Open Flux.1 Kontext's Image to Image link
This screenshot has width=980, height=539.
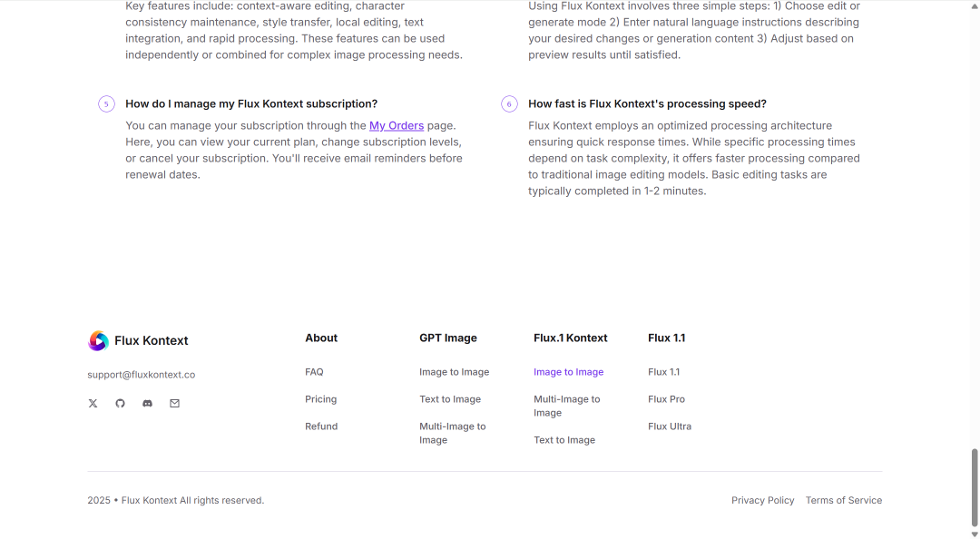point(569,372)
